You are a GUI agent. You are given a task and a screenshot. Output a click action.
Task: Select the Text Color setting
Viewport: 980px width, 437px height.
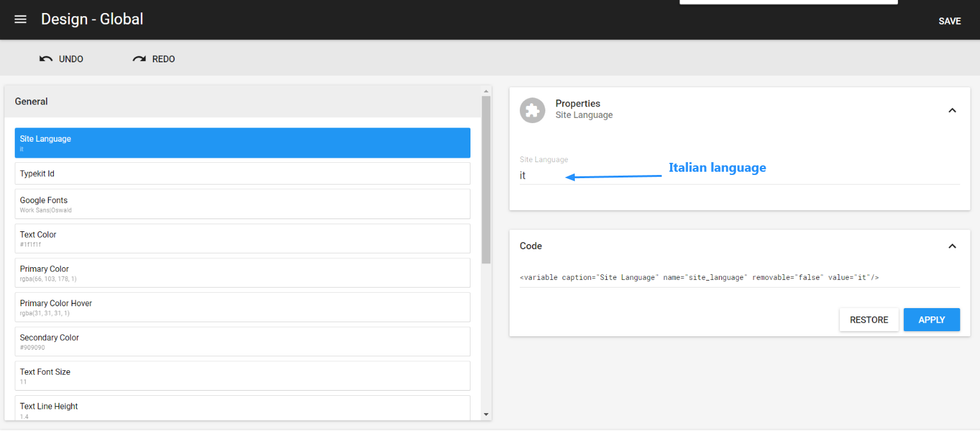242,238
